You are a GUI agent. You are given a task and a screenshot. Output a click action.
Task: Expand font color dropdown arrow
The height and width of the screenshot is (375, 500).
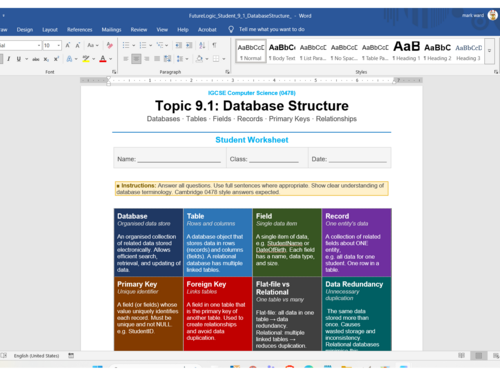click(111, 59)
